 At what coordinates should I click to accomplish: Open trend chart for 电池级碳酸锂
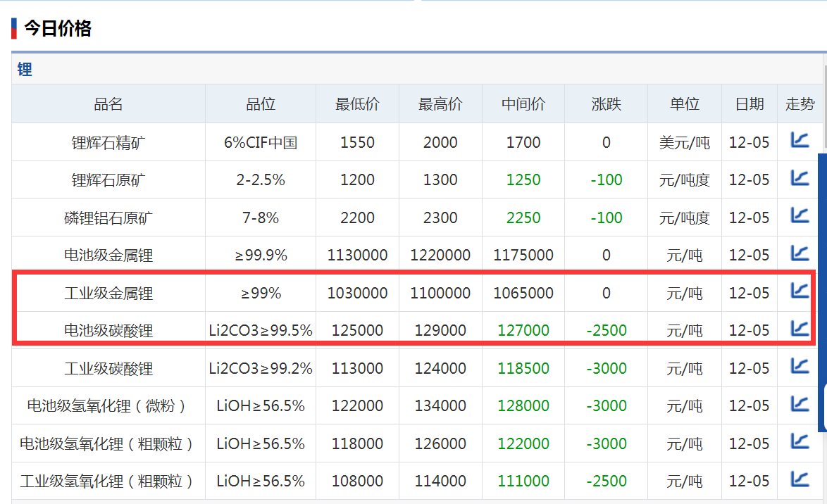pyautogui.click(x=800, y=329)
